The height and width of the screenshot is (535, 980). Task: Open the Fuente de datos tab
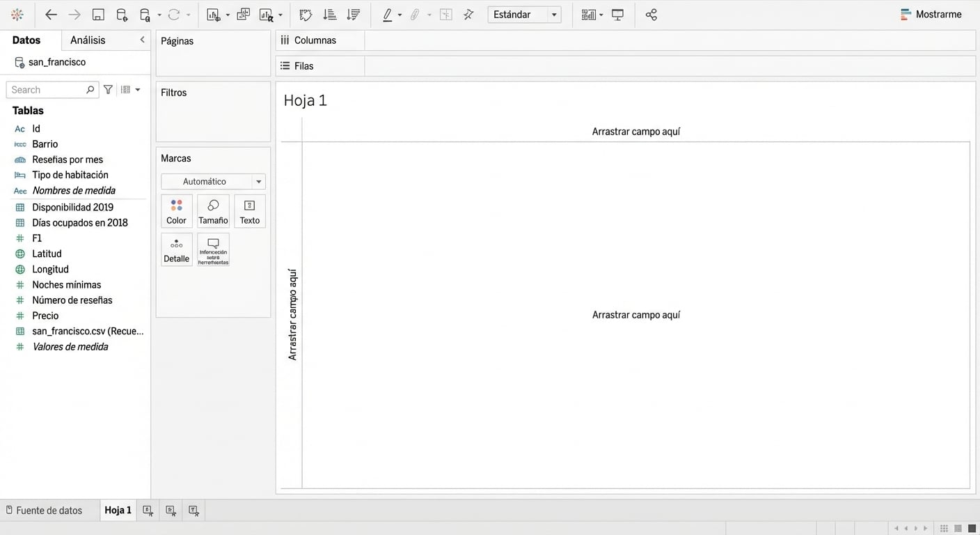tap(44, 511)
